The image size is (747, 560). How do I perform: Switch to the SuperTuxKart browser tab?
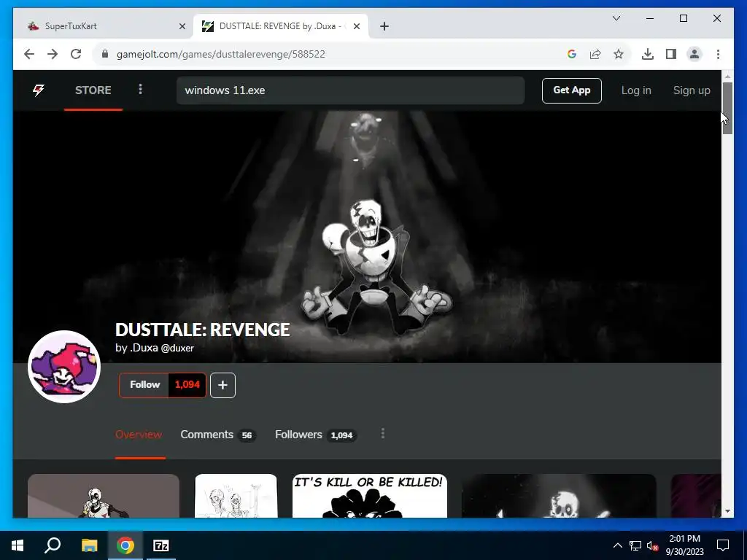click(101, 26)
